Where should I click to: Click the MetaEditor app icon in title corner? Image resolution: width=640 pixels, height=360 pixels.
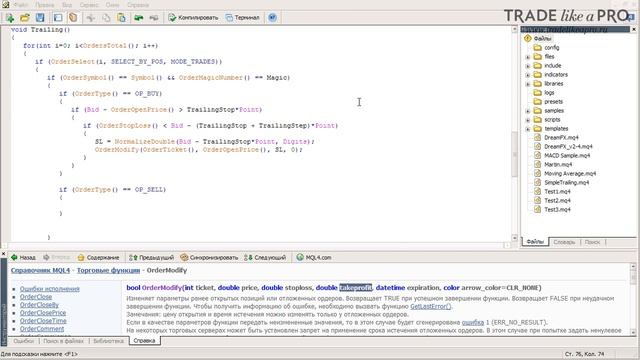pos(5,5)
